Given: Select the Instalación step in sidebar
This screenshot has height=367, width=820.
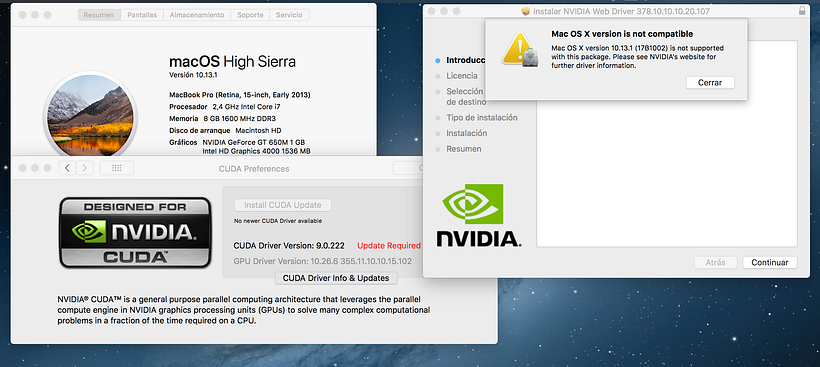Looking at the screenshot, I should point(466,133).
